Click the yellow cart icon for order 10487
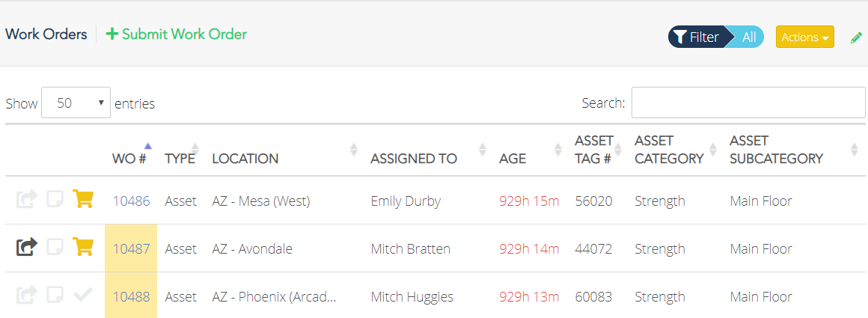The width and height of the screenshot is (868, 318). click(83, 247)
